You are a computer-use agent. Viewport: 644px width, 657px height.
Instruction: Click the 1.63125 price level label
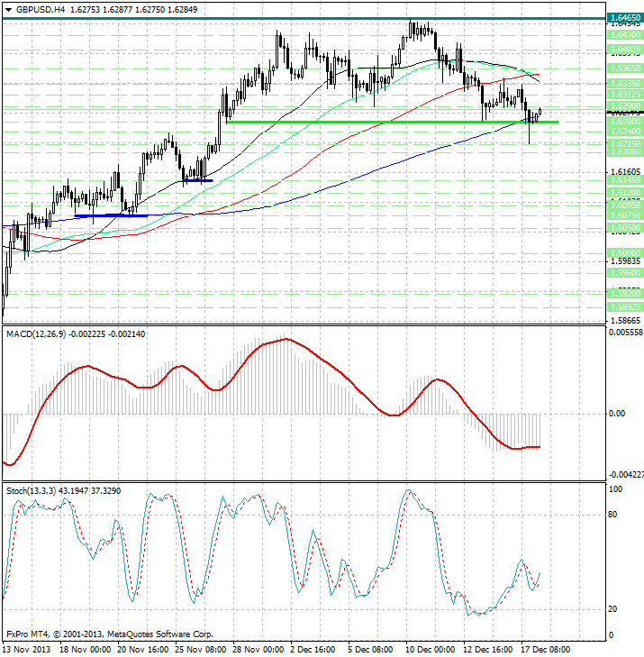(x=625, y=95)
